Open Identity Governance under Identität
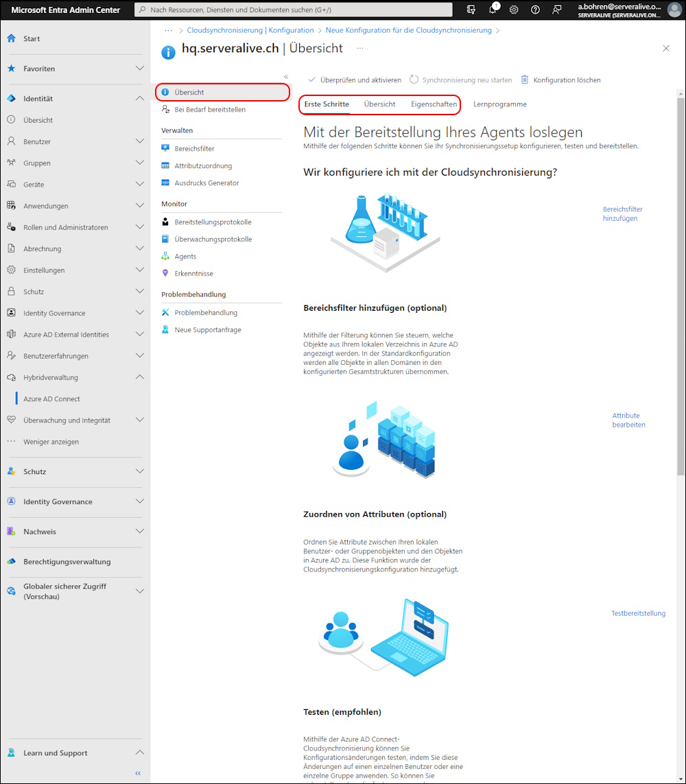 coord(54,313)
